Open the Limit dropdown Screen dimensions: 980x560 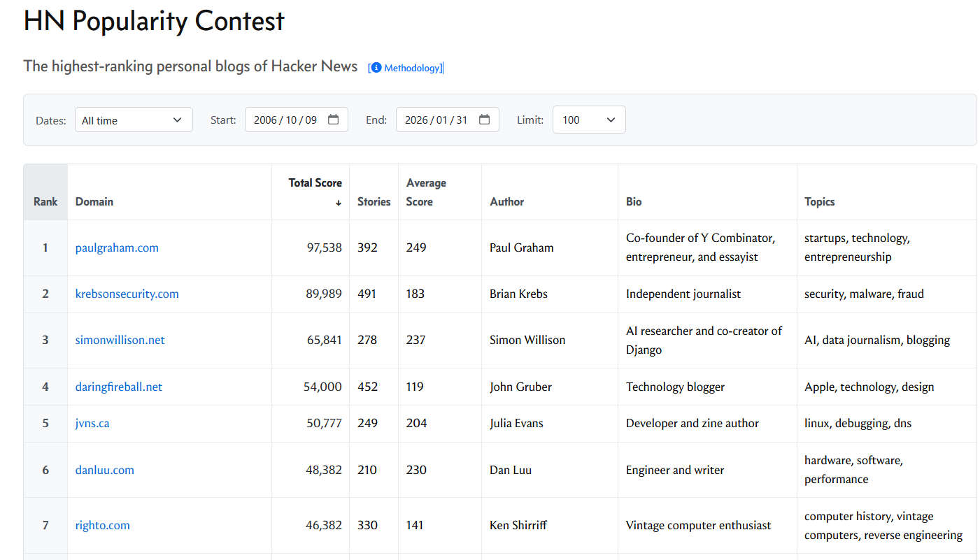pyautogui.click(x=589, y=120)
